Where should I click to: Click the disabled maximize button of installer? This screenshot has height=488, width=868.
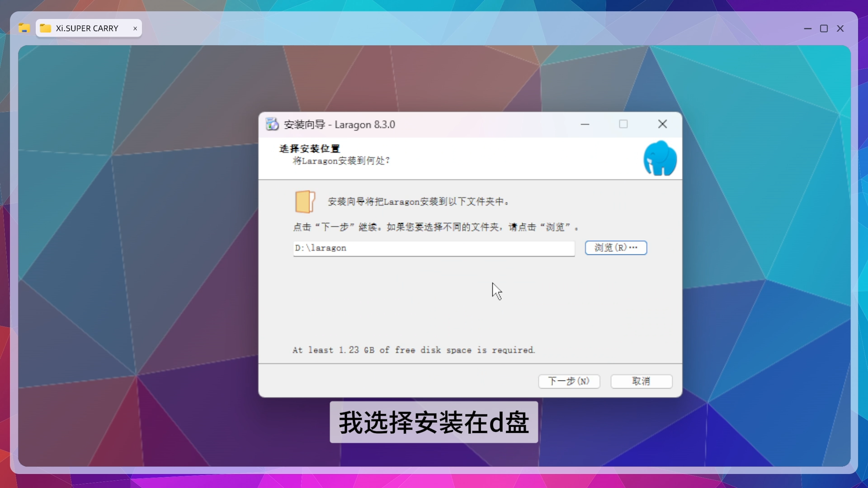click(x=623, y=124)
